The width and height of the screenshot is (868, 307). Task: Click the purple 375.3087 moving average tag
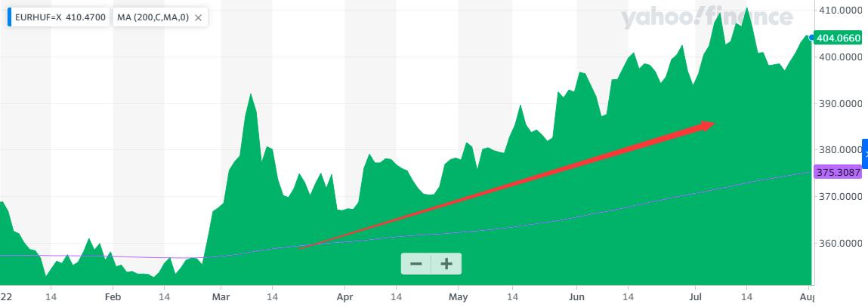(x=839, y=173)
